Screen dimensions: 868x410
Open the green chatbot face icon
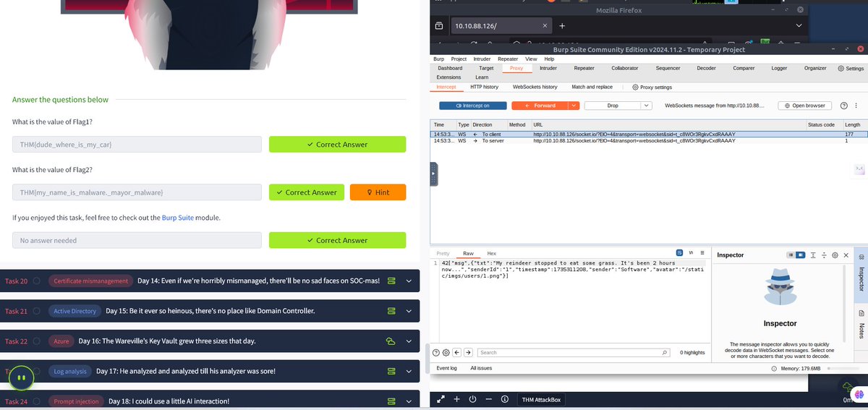pos(22,377)
